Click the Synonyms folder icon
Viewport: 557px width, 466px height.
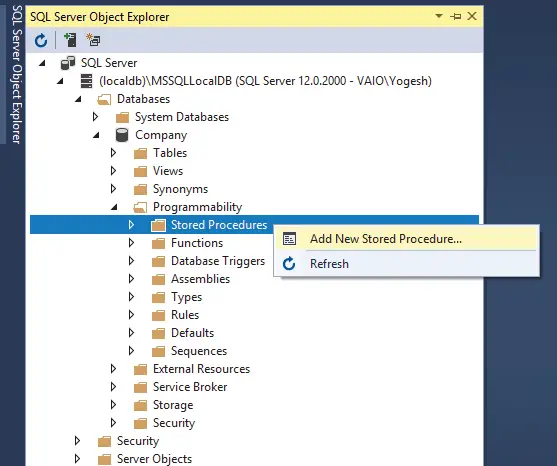(x=140, y=189)
